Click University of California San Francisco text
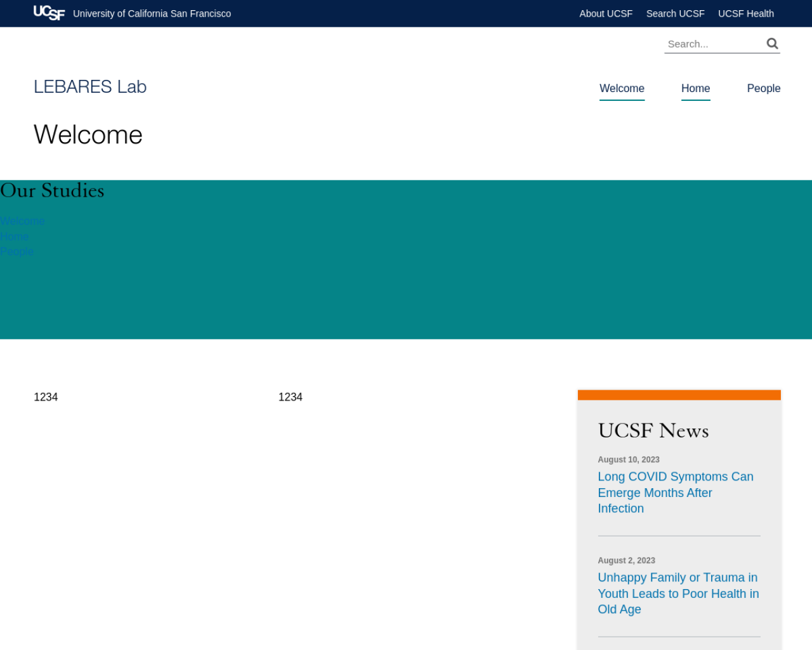812x650 pixels. [x=152, y=13]
